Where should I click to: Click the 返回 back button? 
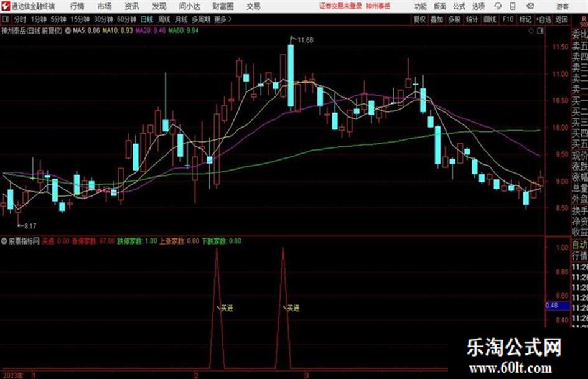coord(561,19)
